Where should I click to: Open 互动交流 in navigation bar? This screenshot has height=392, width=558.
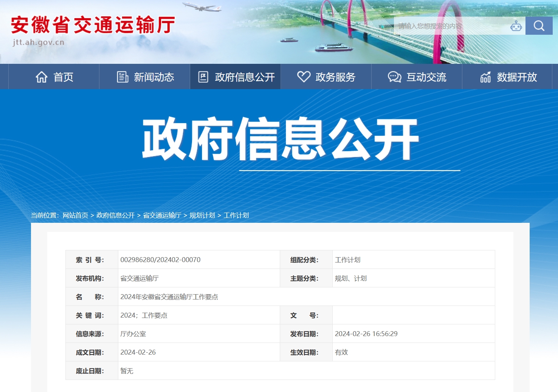(x=417, y=77)
